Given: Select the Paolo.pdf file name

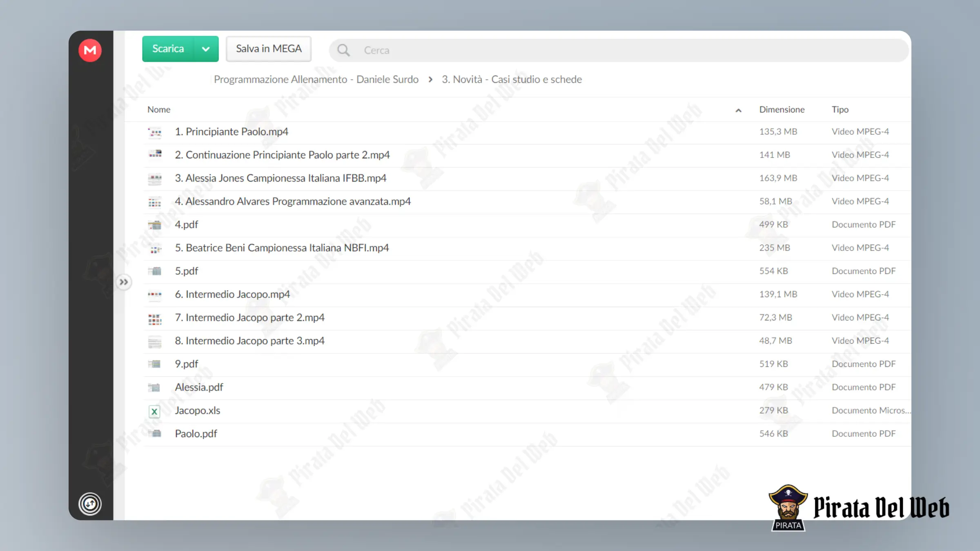Looking at the screenshot, I should pos(196,434).
